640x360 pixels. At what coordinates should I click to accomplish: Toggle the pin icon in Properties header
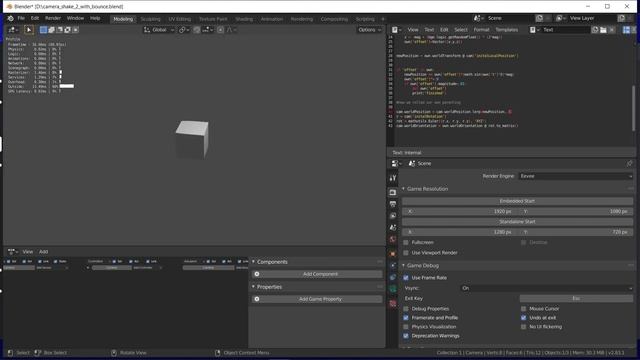[629, 163]
